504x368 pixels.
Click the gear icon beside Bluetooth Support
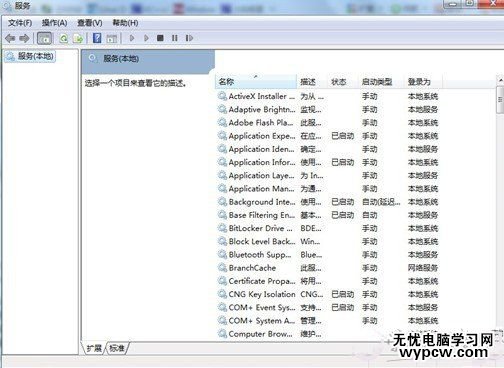[x=222, y=255]
